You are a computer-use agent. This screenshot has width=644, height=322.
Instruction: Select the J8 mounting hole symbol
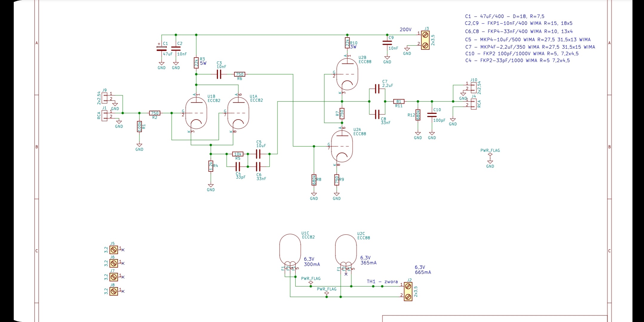(x=114, y=291)
